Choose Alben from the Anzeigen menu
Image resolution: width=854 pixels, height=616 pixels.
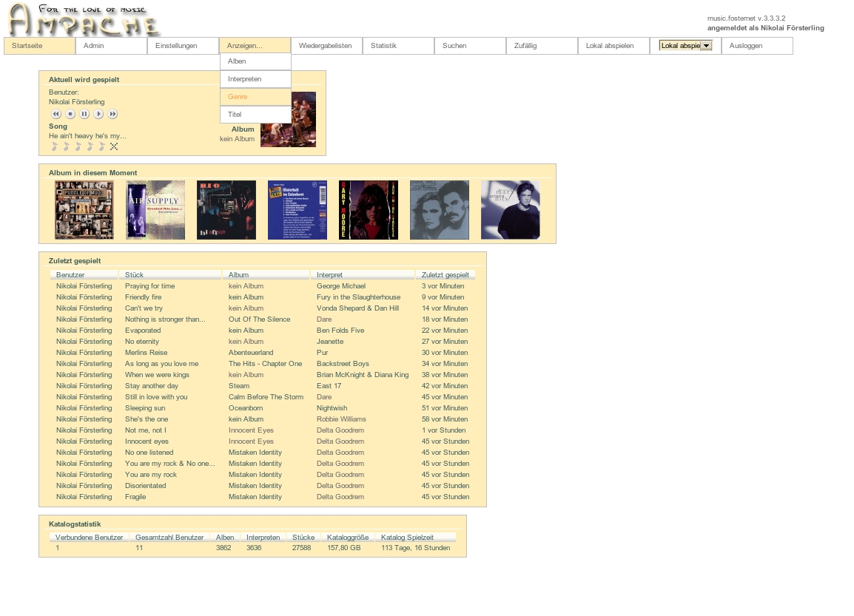255,61
